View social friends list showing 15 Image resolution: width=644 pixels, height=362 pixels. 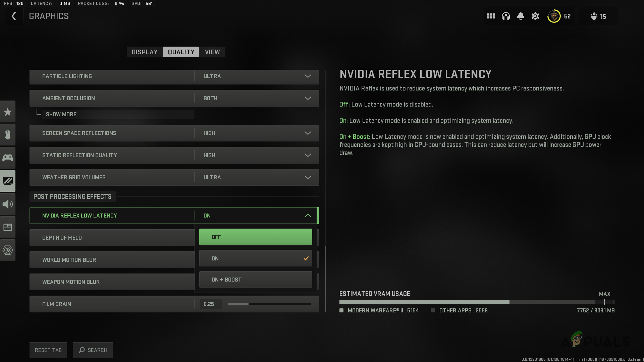point(598,16)
